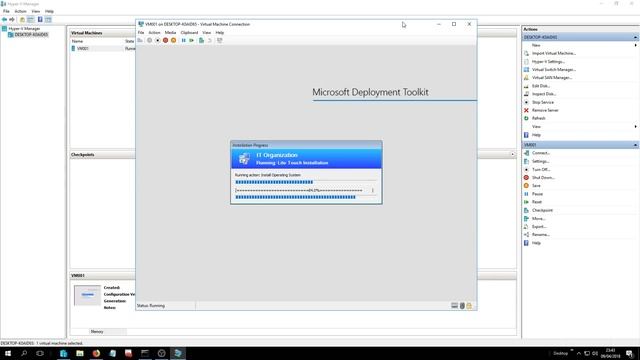Click Stop Service in Actions pane

click(x=542, y=102)
